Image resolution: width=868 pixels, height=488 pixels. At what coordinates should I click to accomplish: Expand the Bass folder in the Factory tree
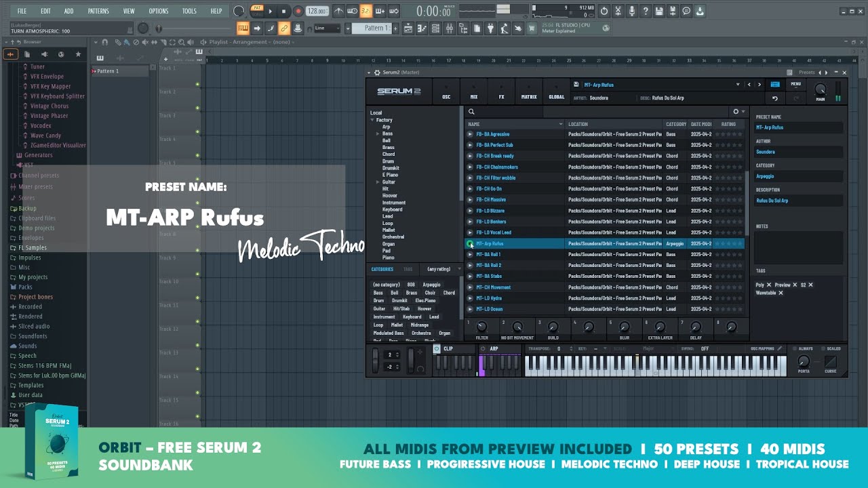[x=378, y=134]
